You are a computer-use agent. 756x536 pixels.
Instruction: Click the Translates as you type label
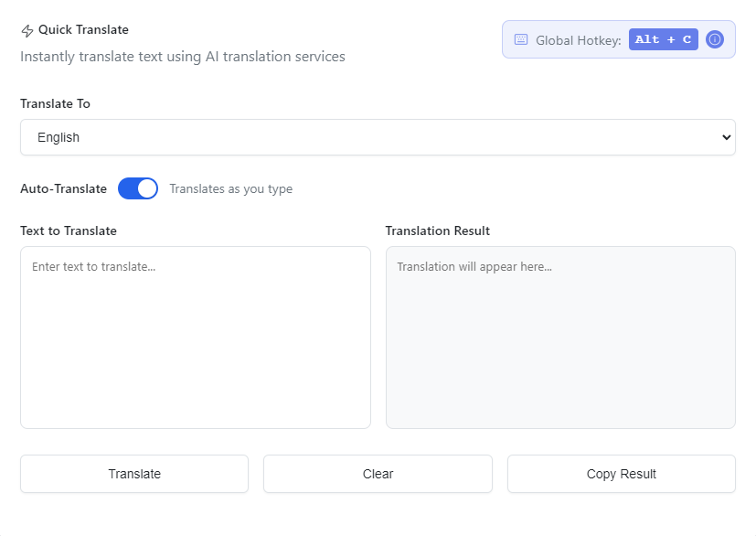click(x=229, y=188)
